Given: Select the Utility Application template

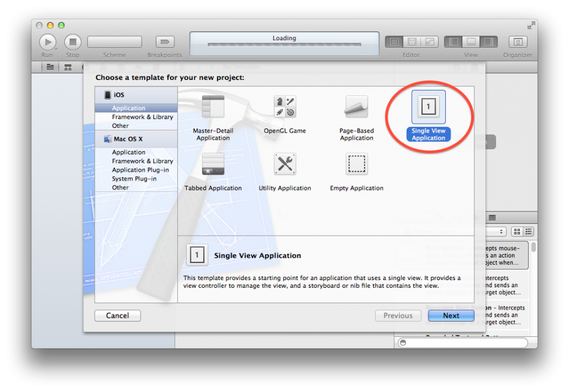Looking at the screenshot, I should point(284,165).
